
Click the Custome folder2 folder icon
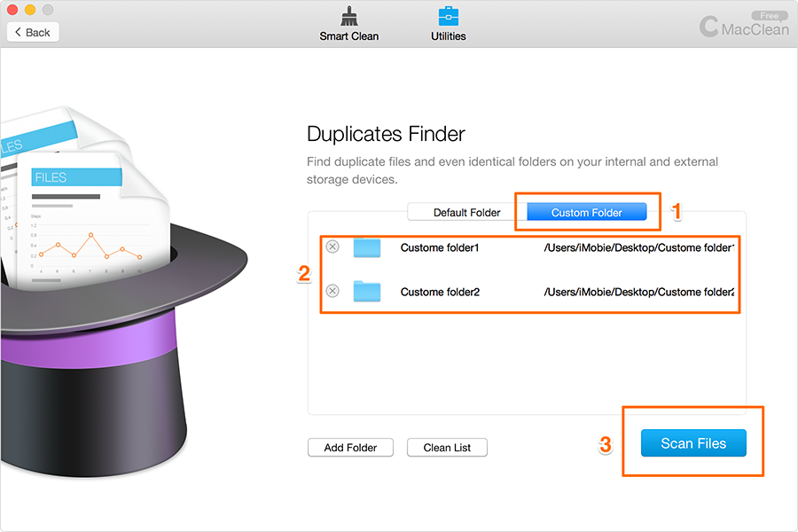coord(366,291)
